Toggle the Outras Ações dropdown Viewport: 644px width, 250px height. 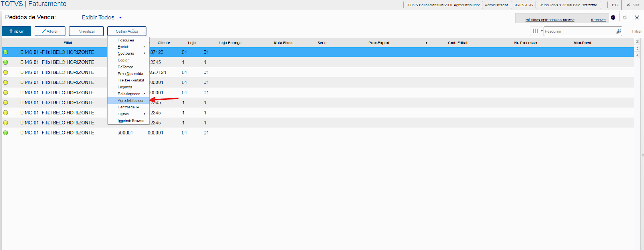pyautogui.click(x=127, y=31)
